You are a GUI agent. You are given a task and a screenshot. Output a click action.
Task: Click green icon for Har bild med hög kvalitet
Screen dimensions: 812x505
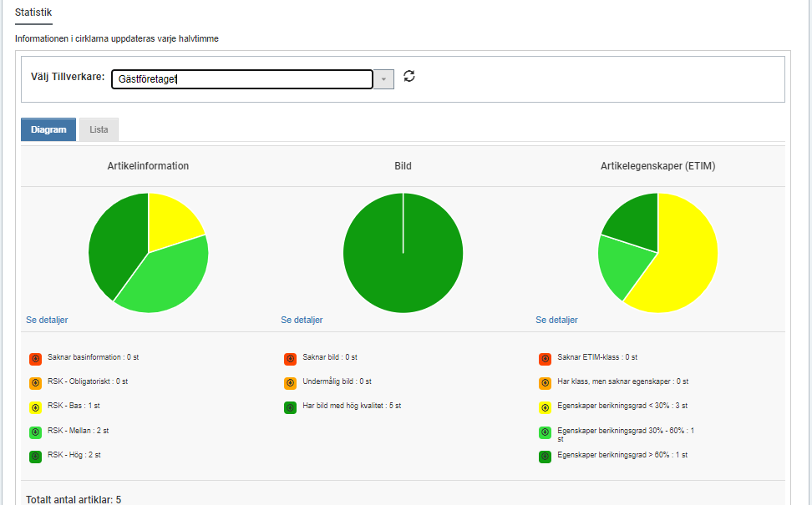pos(290,407)
